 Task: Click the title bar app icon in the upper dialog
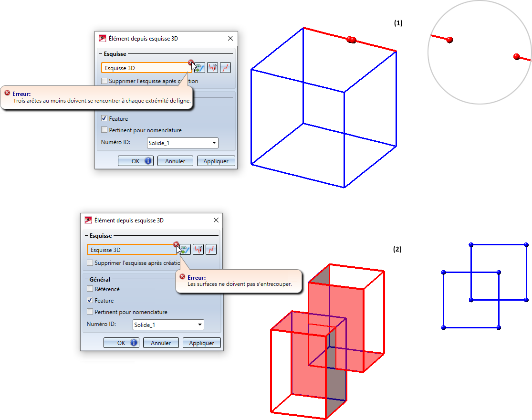[103, 38]
